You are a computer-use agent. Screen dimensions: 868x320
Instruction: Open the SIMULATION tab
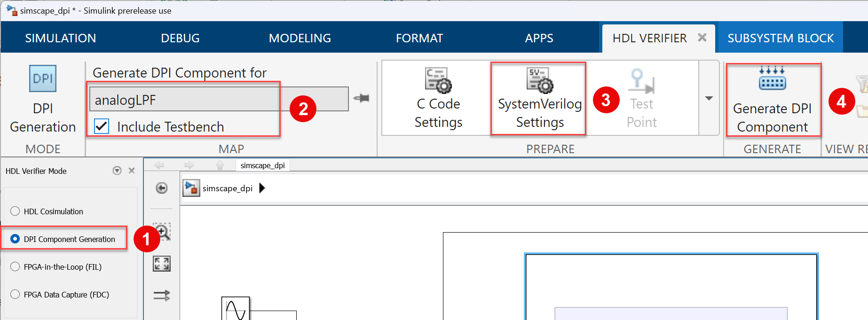pos(61,38)
